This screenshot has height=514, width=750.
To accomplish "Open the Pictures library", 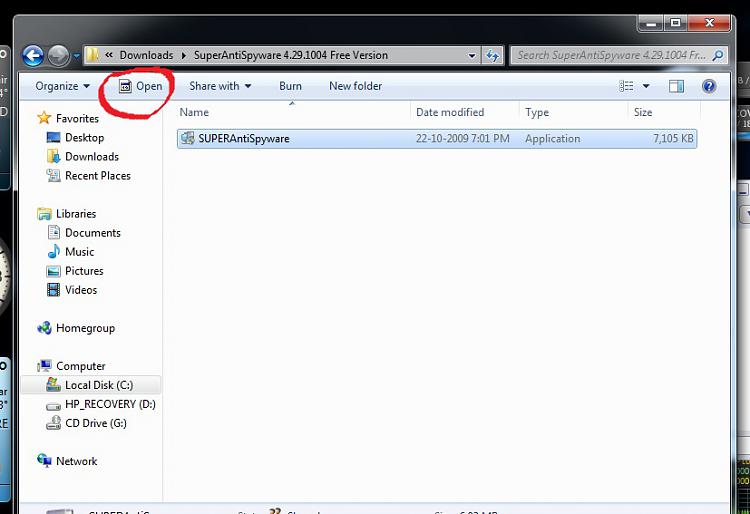I will pyautogui.click(x=84, y=271).
